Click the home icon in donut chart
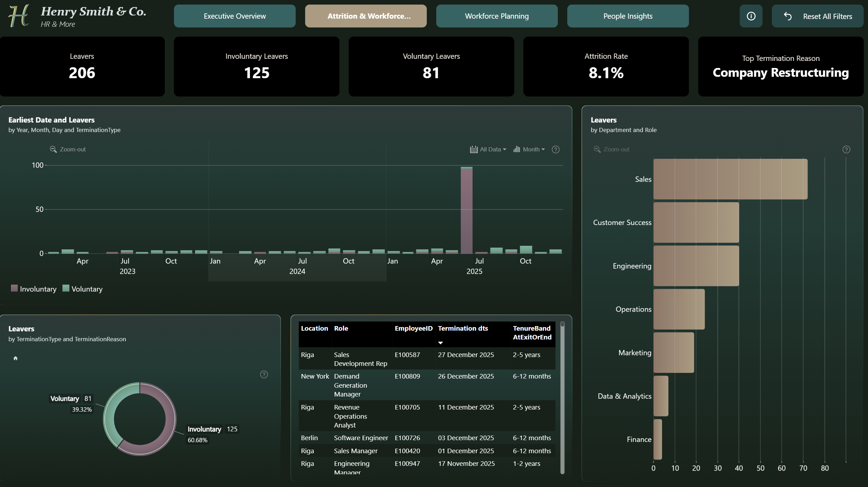Screen dimensions: 868x487 (15, 358)
